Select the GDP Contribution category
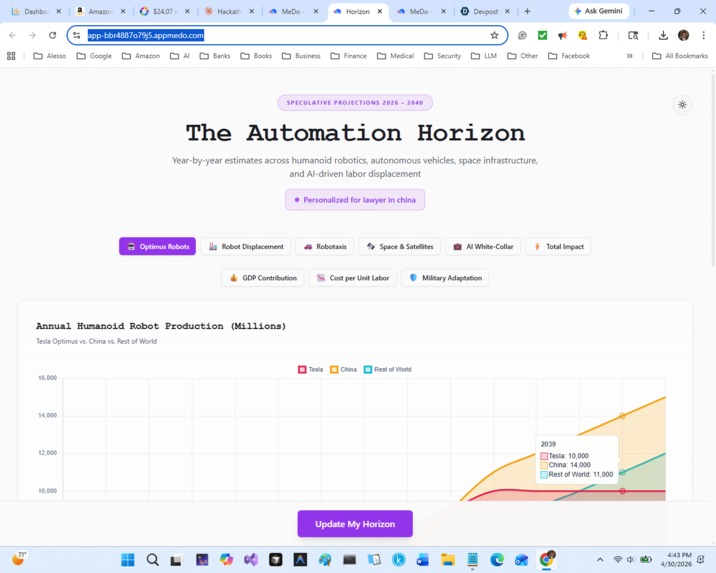This screenshot has width=716, height=573. 263,278
